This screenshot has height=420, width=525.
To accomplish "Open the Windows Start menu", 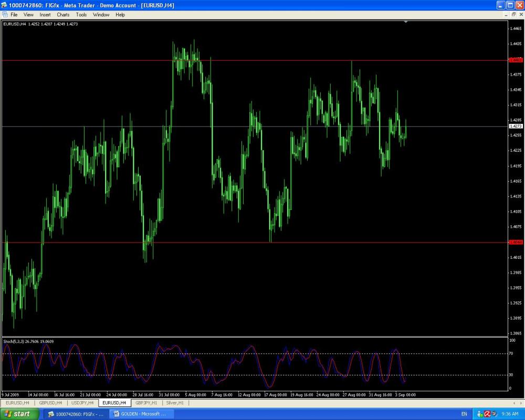I will (x=19, y=414).
